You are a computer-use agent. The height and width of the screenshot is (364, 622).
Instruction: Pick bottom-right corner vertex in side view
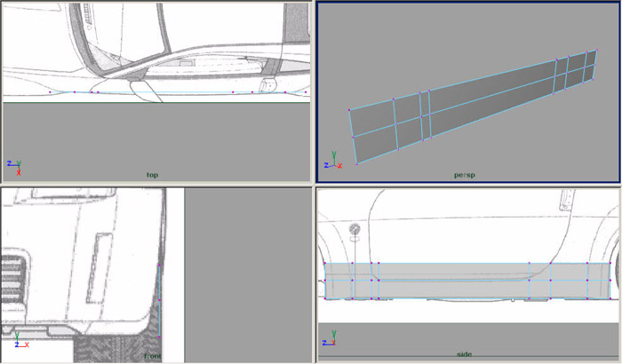point(611,298)
